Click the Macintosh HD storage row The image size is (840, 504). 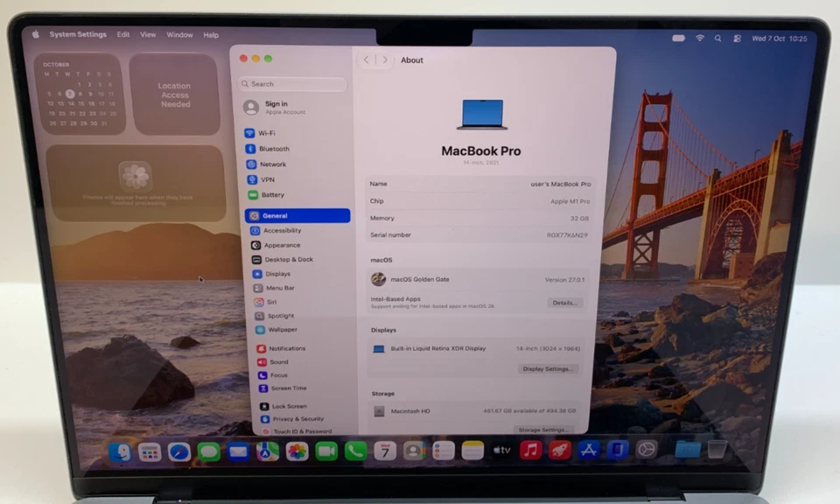(x=474, y=411)
